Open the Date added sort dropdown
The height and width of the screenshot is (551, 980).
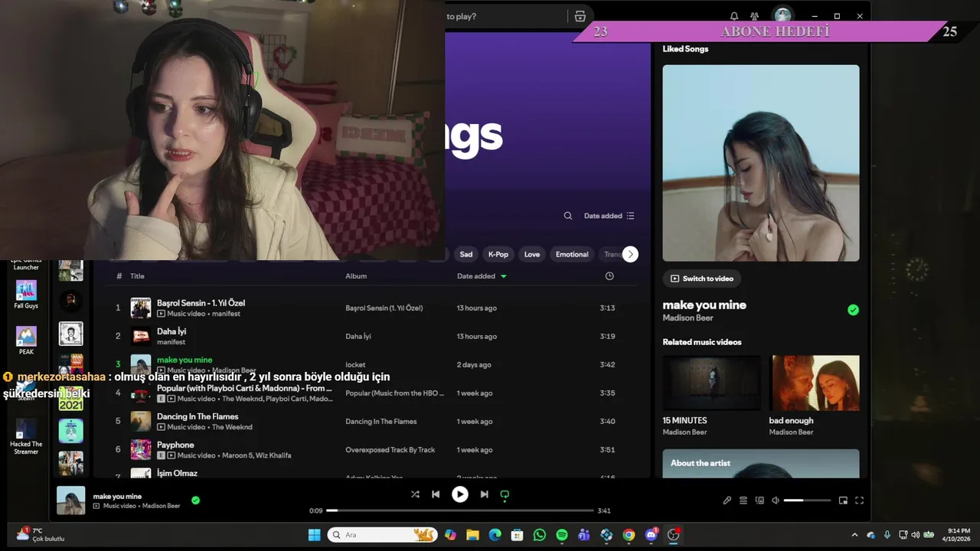coord(609,216)
